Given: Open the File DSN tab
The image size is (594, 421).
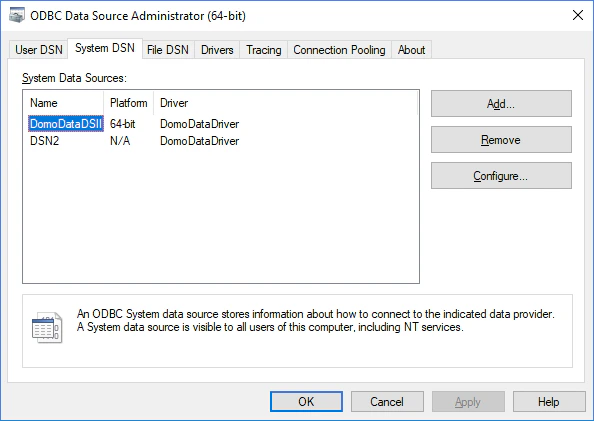Looking at the screenshot, I should 168,50.
